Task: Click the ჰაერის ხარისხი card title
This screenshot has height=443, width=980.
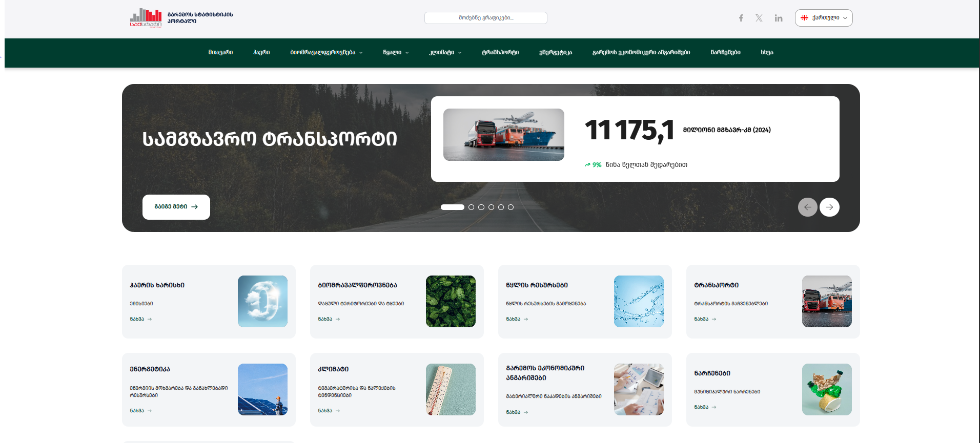Action: point(157,285)
